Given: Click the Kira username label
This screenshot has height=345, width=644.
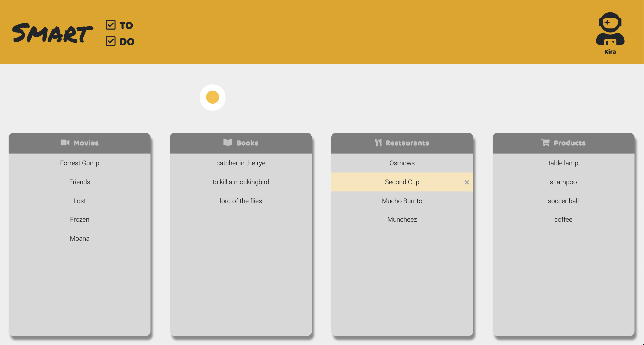Looking at the screenshot, I should tap(610, 52).
